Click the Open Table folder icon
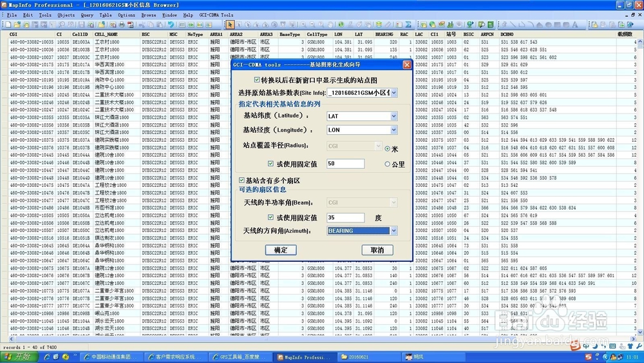Image resolution: width=644 pixels, height=363 pixels. 17,25
